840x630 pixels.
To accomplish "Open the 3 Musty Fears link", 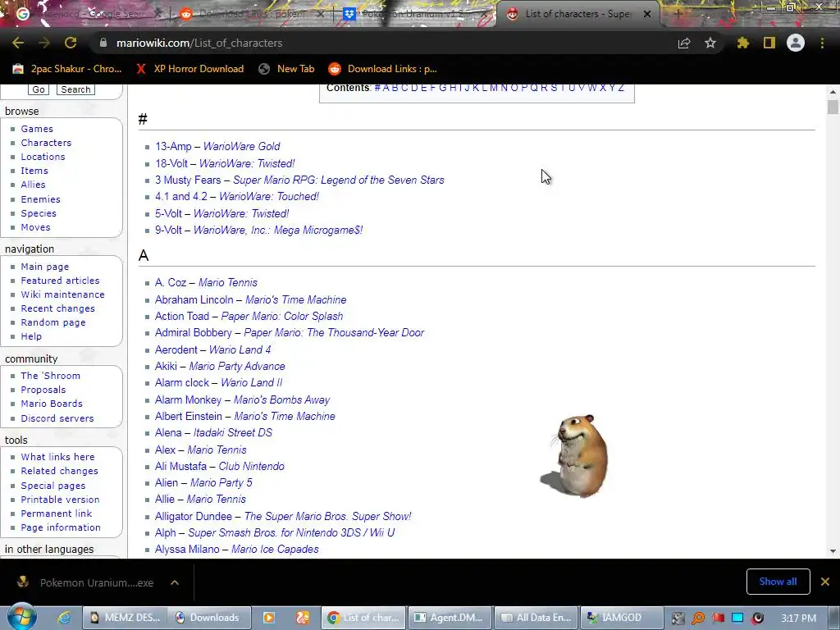I will [188, 180].
